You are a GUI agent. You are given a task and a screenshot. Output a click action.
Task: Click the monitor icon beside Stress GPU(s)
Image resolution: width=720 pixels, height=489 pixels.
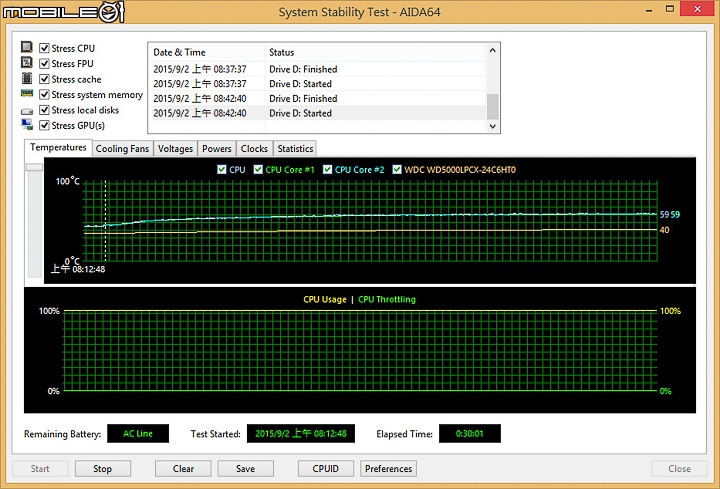pos(27,124)
